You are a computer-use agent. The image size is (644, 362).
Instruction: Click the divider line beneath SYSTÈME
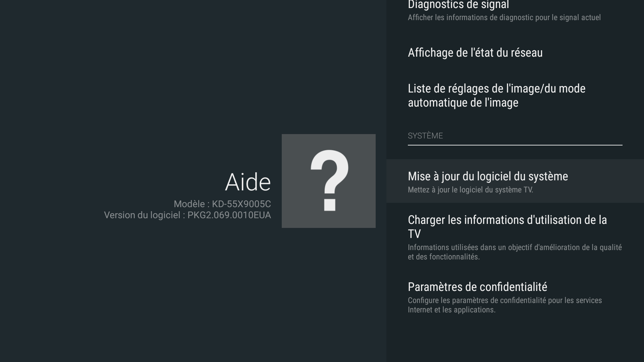515,145
